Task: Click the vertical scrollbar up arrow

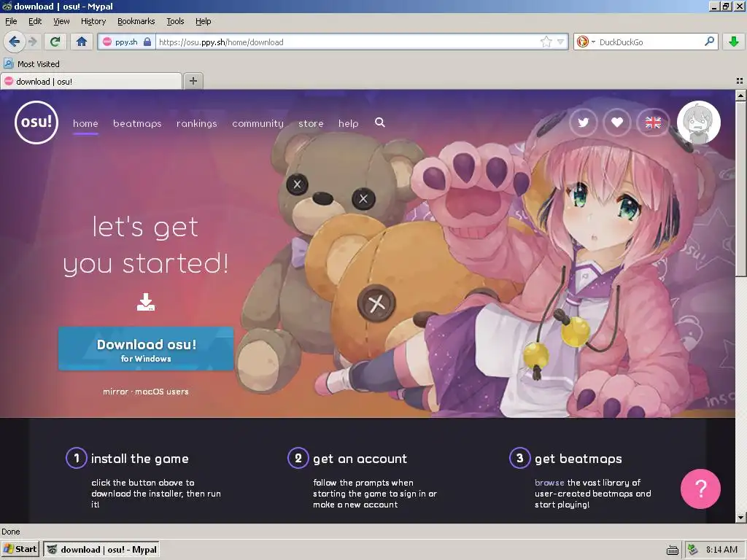Action: pos(740,95)
